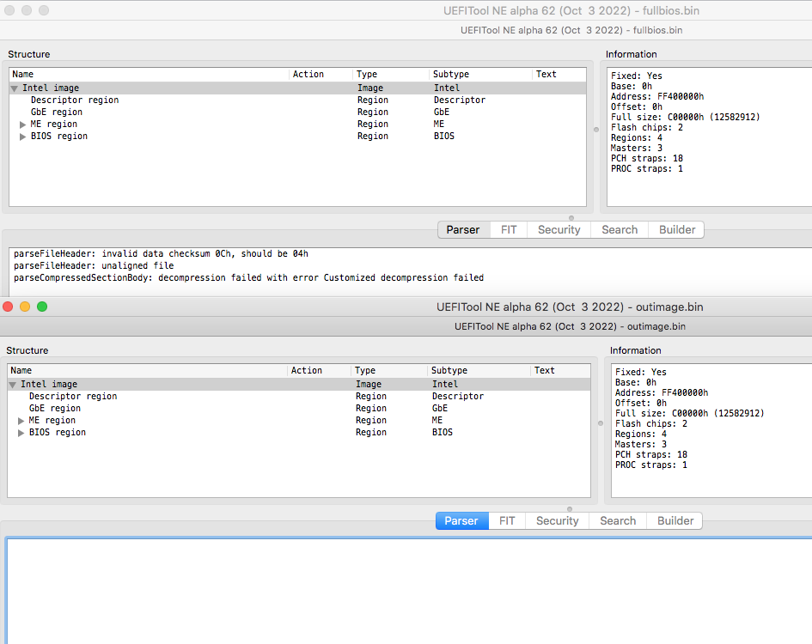The image size is (812, 644).
Task: Click Text column header in fullbios.bin window
Action: 559,74
